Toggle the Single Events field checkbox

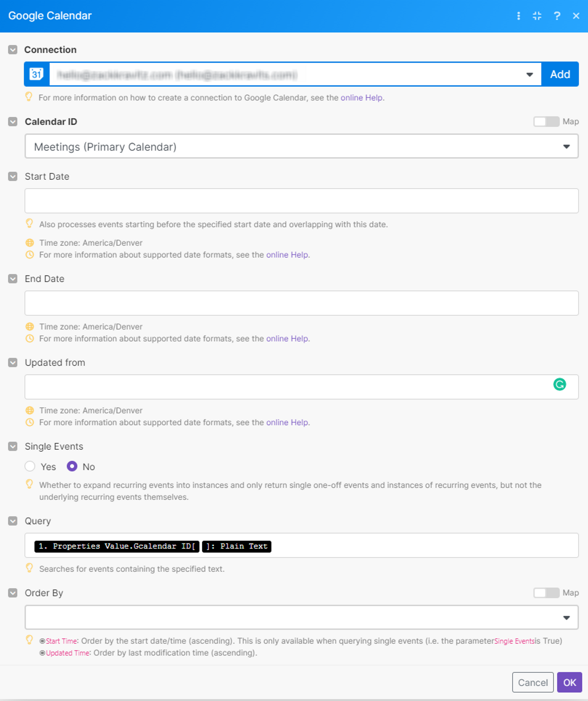pos(13,446)
